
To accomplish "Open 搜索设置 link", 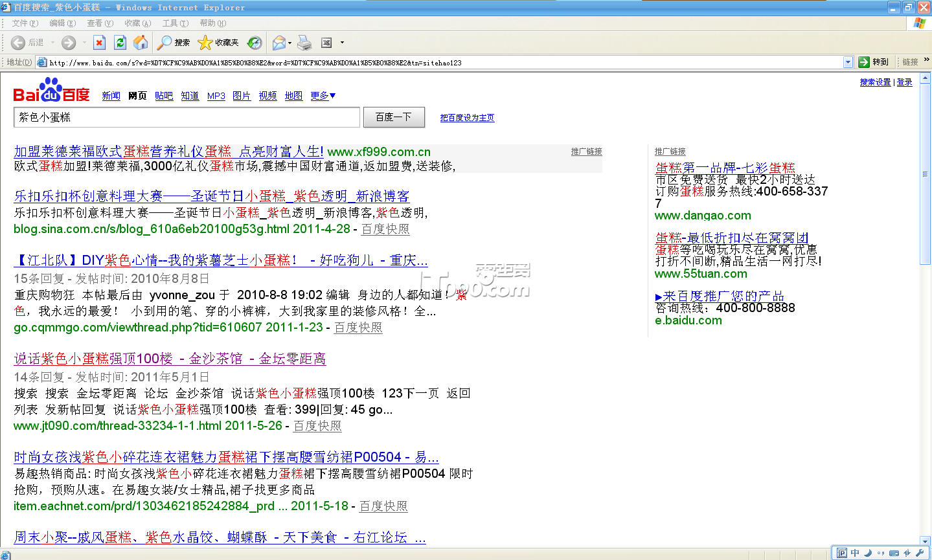I will [x=876, y=82].
